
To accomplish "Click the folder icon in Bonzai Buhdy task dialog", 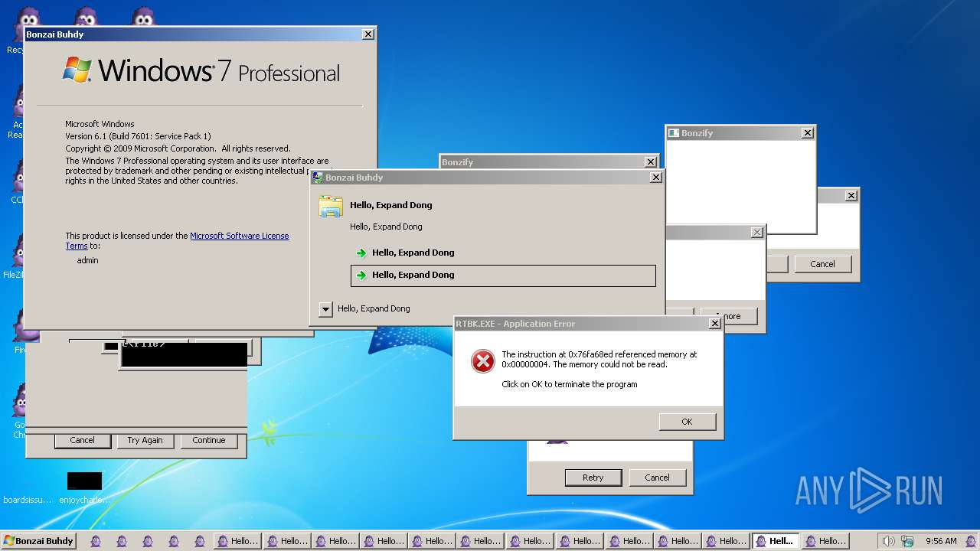I will click(331, 207).
